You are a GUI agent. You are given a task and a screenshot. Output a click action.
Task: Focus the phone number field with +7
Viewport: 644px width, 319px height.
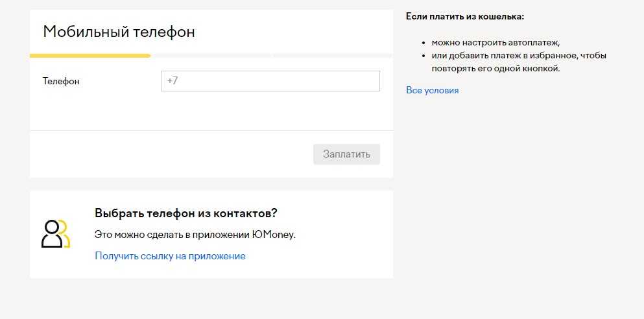(270, 81)
